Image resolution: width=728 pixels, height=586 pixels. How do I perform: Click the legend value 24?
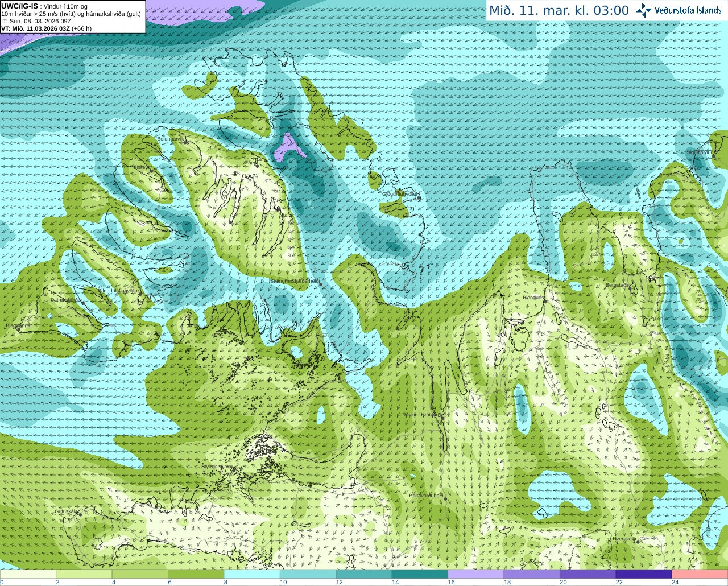tap(675, 582)
